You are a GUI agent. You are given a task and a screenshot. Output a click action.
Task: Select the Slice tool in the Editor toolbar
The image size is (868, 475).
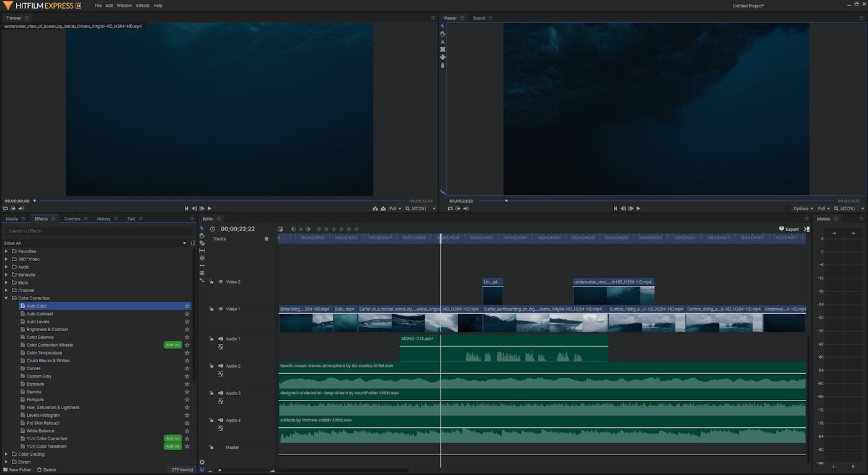202,243
